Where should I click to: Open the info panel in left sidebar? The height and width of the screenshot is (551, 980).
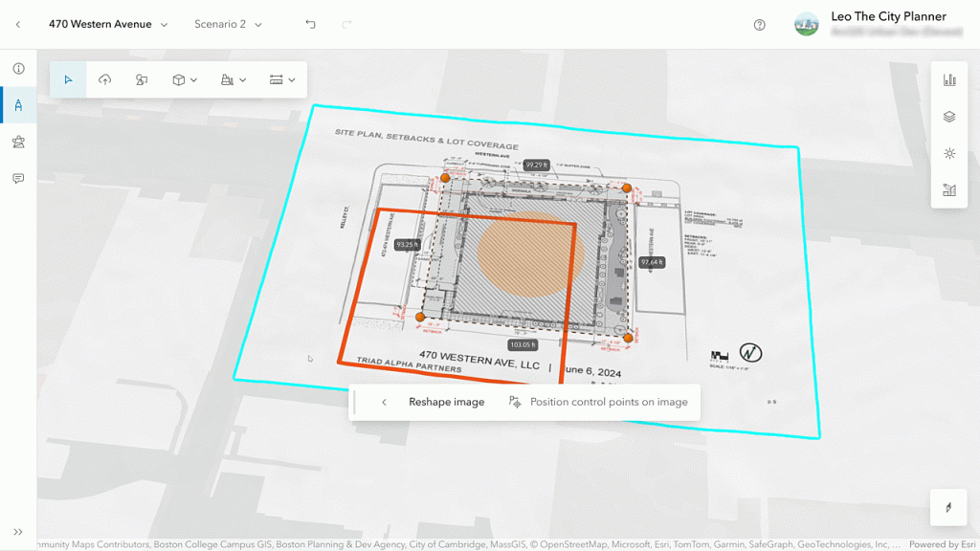[19, 68]
